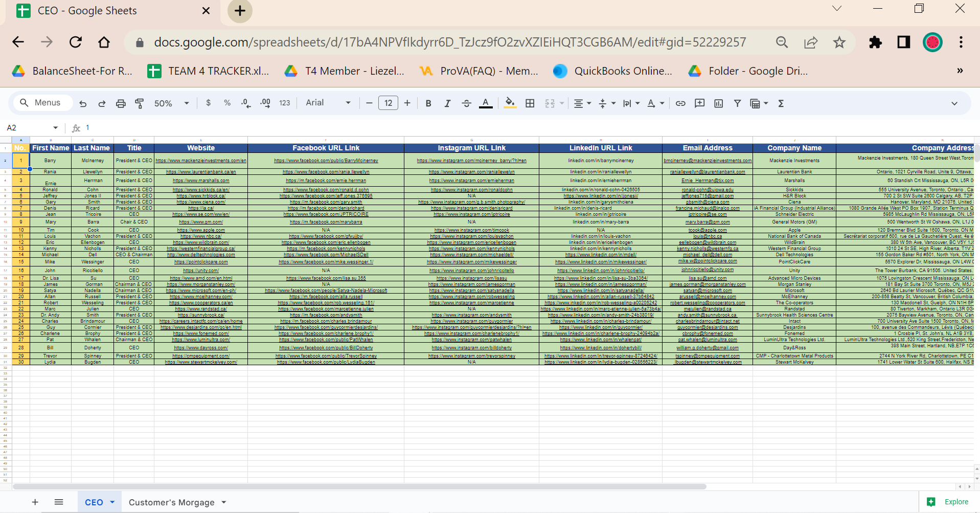Open zoom level dropdown showing 50%

(x=171, y=103)
